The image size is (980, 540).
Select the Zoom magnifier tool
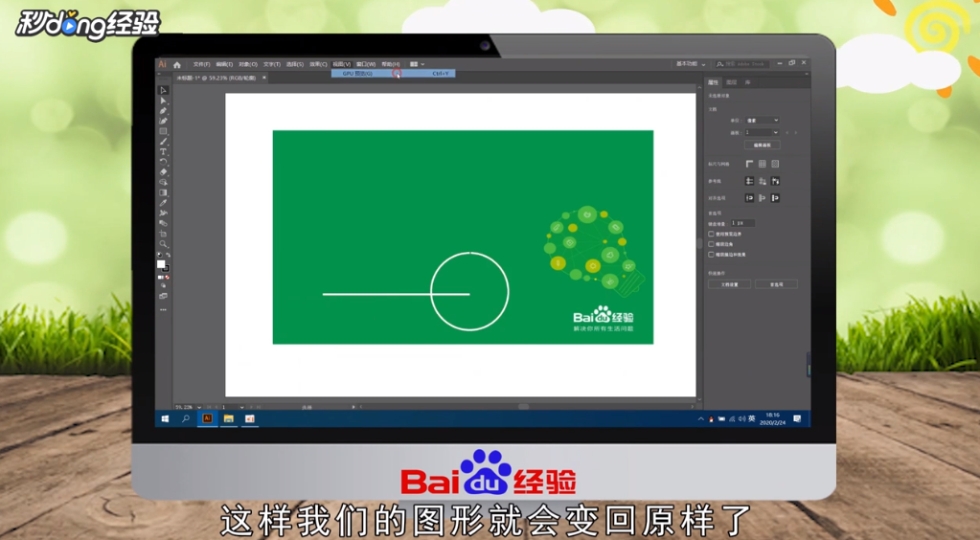[163, 244]
